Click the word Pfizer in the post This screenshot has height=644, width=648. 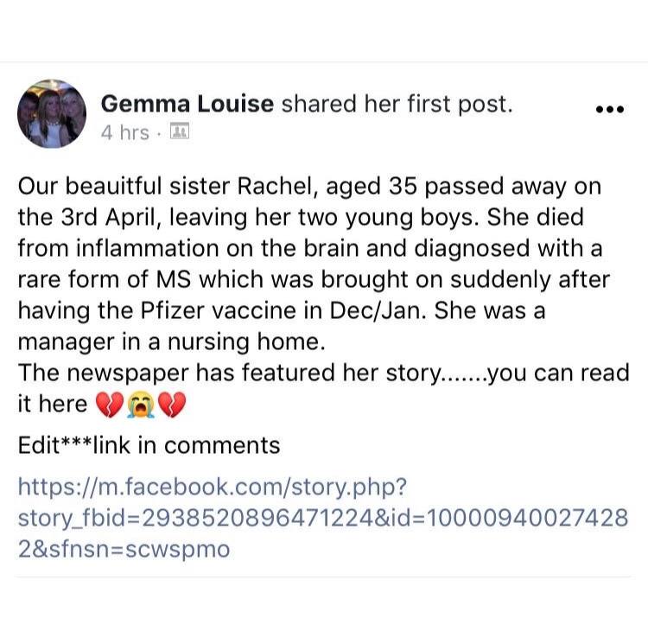coord(173,310)
